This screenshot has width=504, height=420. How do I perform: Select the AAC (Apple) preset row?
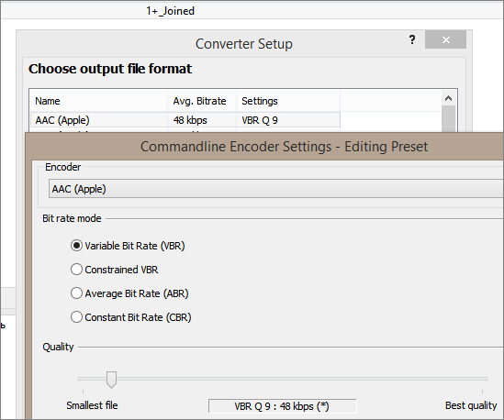click(185, 120)
